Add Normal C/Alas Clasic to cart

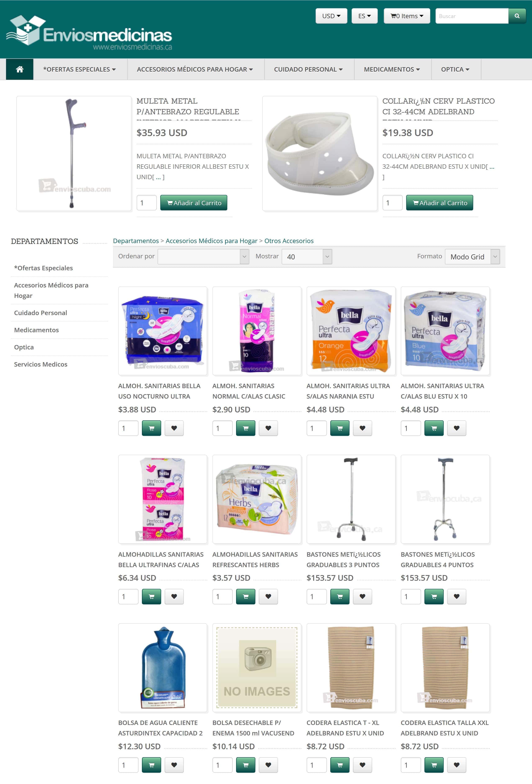click(245, 428)
